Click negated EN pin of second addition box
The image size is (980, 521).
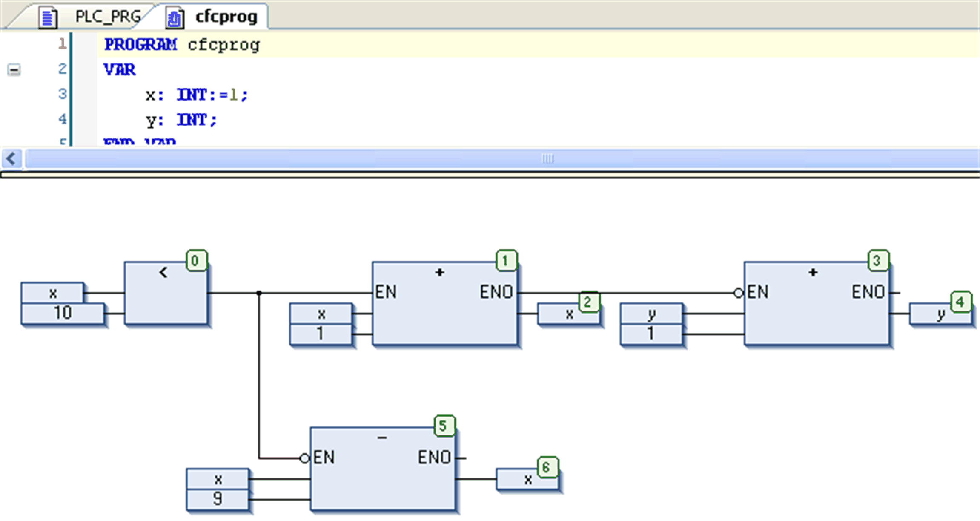click(x=738, y=293)
